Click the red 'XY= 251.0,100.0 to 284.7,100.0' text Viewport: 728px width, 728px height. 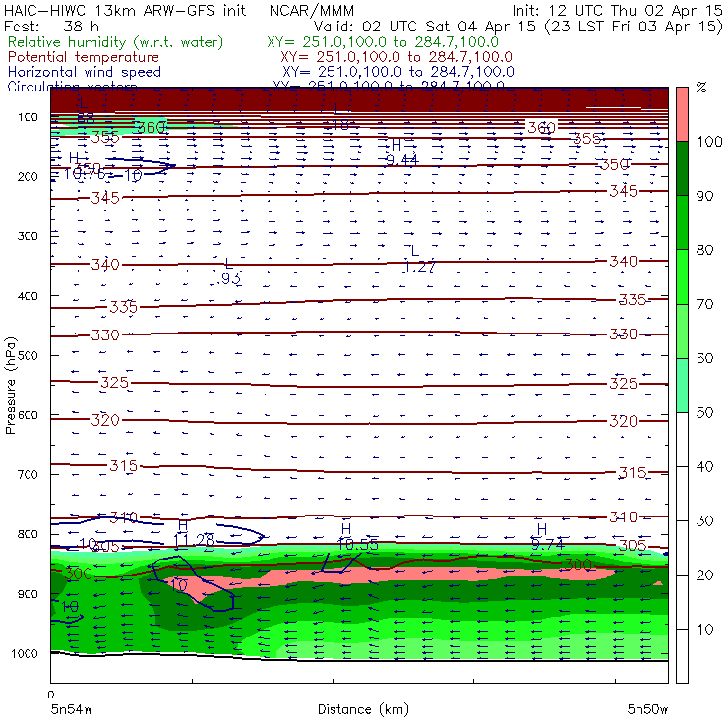tap(396, 57)
